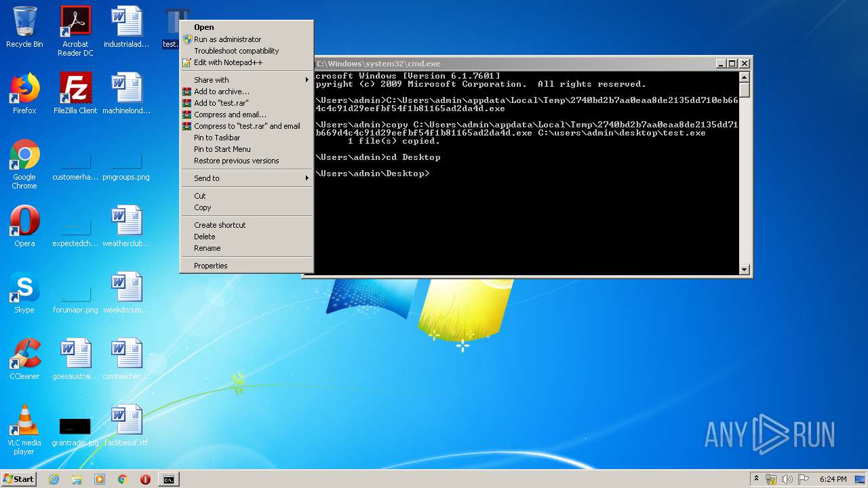Select the FileZilla Client desktop icon

tap(75, 94)
